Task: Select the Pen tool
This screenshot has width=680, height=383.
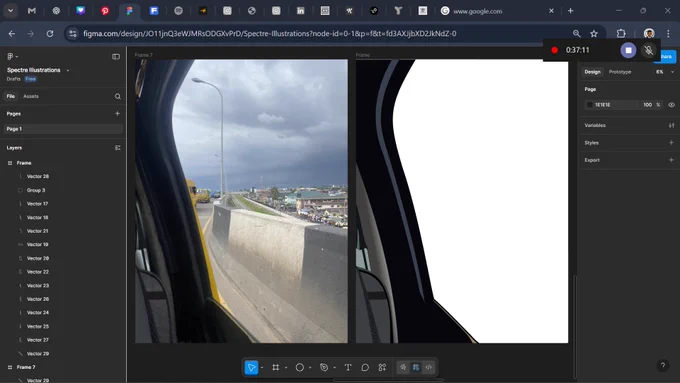Action: 324,367
